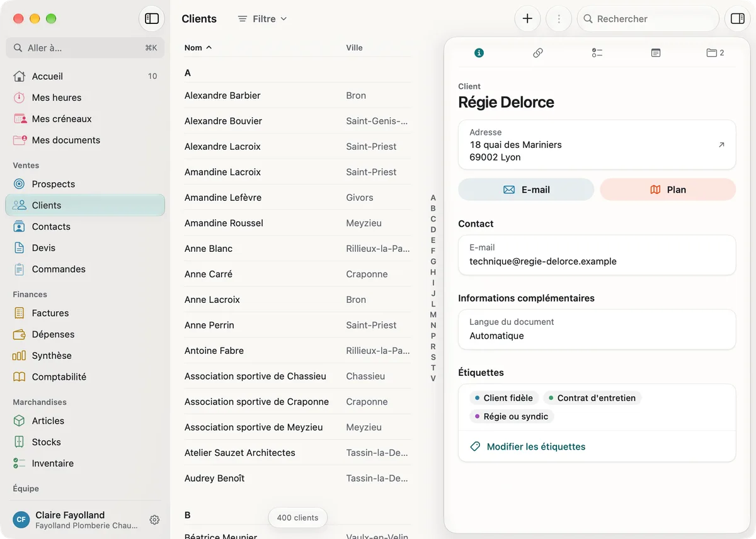756x539 pixels.
Task: Add a new client with plus button
Action: [527, 19]
